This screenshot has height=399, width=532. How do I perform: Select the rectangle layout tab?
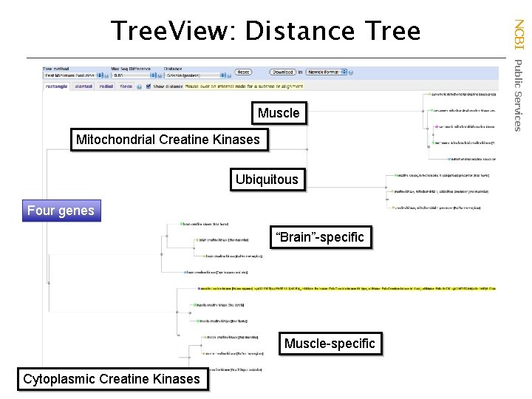56,86
